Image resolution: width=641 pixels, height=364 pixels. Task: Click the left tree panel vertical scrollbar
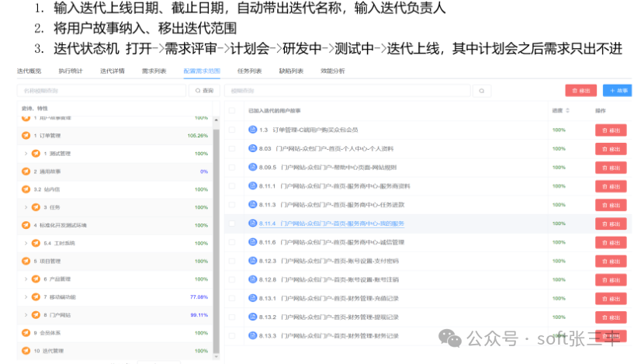pos(217,233)
